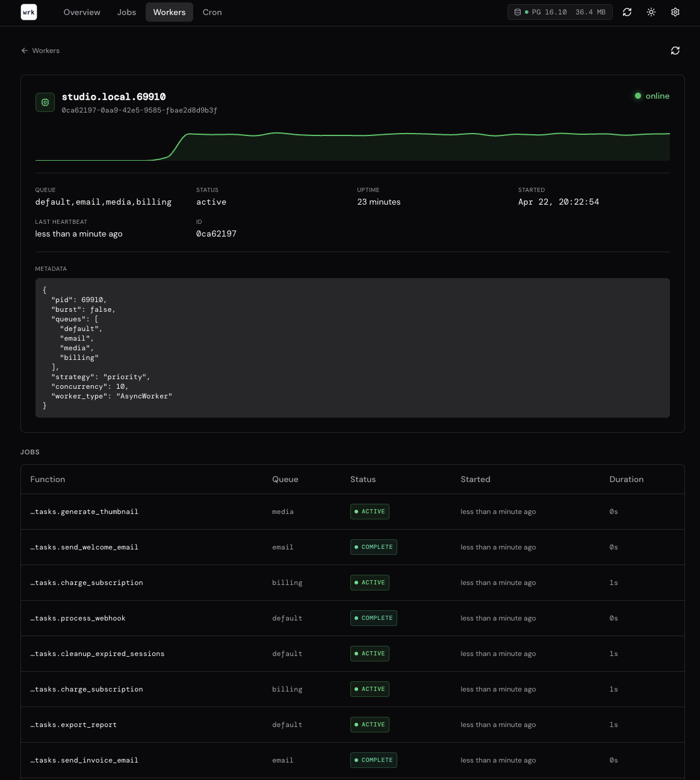
Task: Click refresh icon beside Workers breadcrumb
Action: click(675, 51)
